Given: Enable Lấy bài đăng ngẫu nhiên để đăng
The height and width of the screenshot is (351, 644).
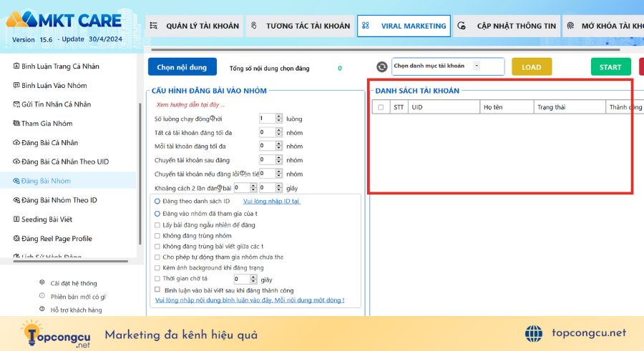Looking at the screenshot, I should pyautogui.click(x=157, y=225).
